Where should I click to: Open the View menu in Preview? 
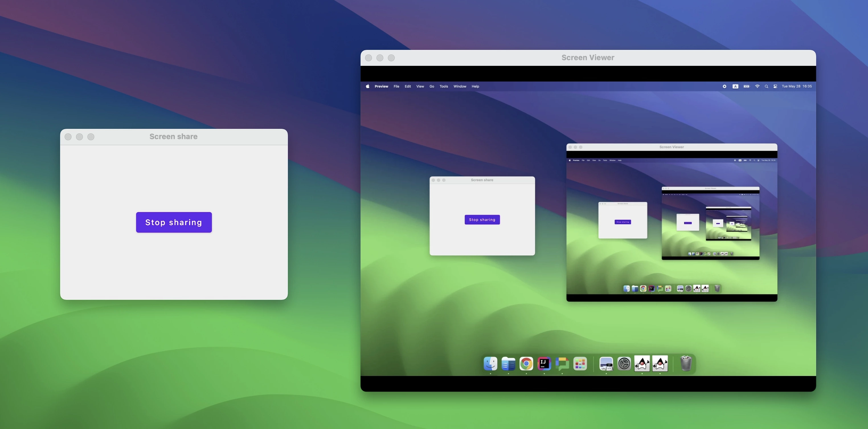coord(420,86)
